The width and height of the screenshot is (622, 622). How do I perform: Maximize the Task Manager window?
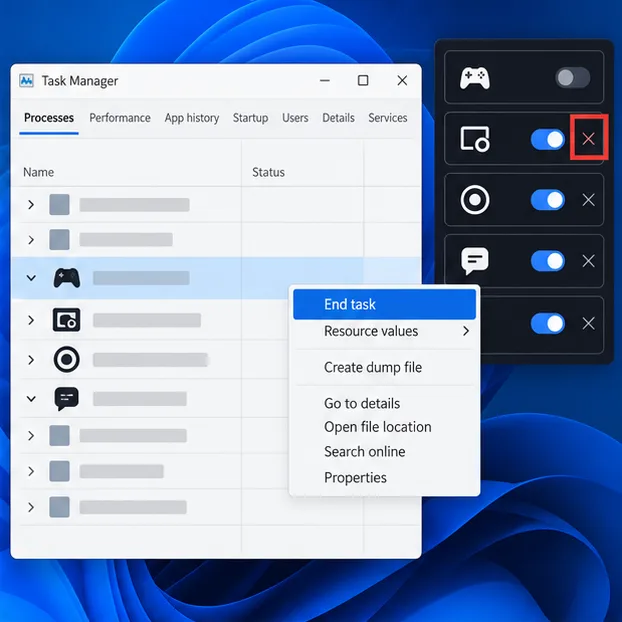tap(363, 81)
